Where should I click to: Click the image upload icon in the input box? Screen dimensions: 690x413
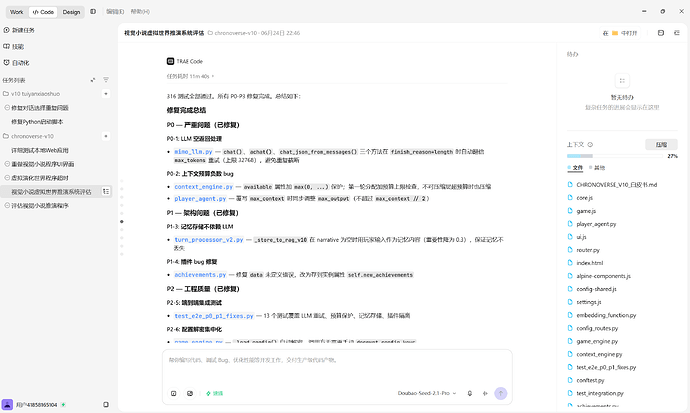point(190,393)
